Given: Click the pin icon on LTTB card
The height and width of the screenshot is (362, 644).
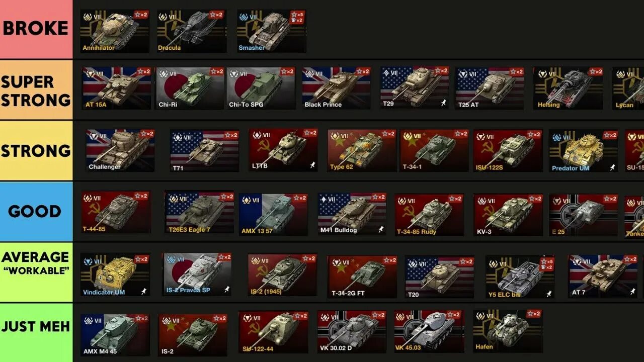Looking at the screenshot, I should (x=312, y=165).
